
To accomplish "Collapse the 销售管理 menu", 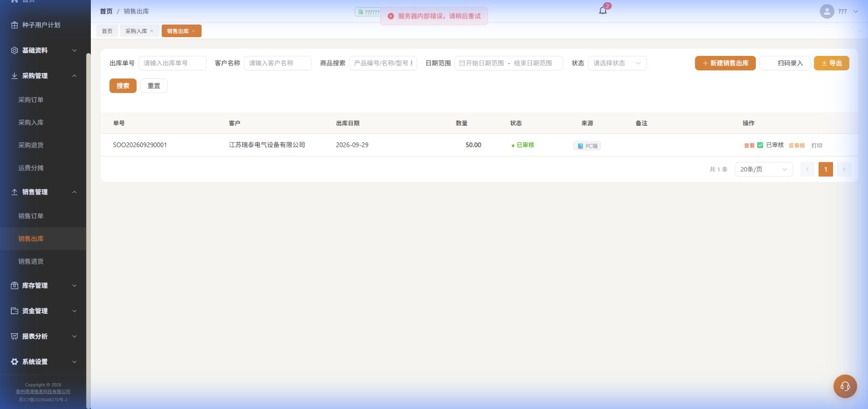I will 74,192.
